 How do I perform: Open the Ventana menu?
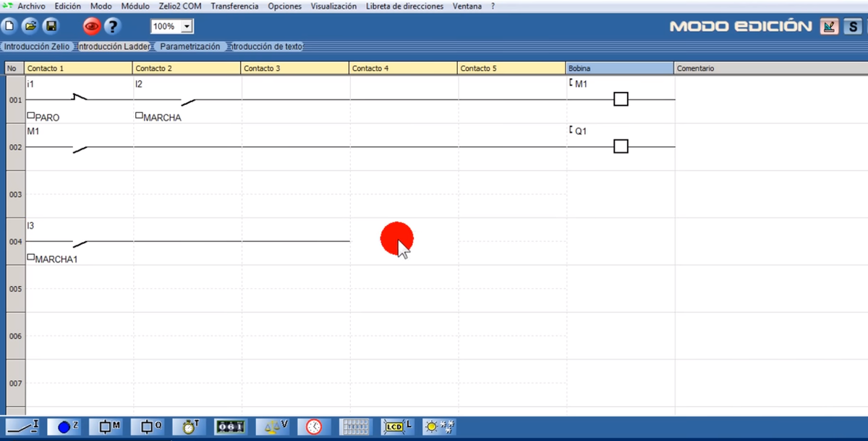pyautogui.click(x=467, y=6)
